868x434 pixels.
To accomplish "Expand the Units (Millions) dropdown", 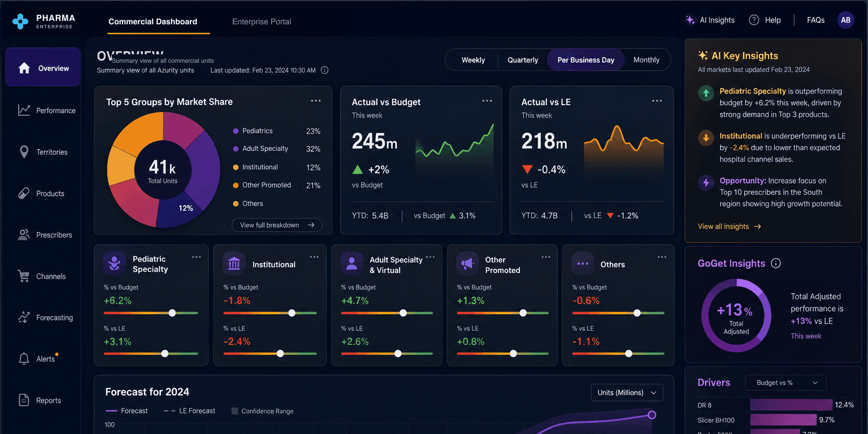I will [x=627, y=393].
